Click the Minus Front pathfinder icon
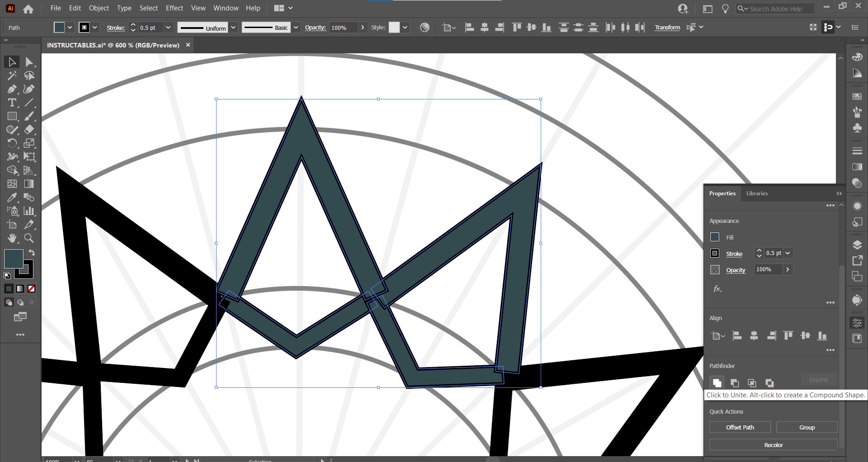The image size is (868, 462). point(735,383)
